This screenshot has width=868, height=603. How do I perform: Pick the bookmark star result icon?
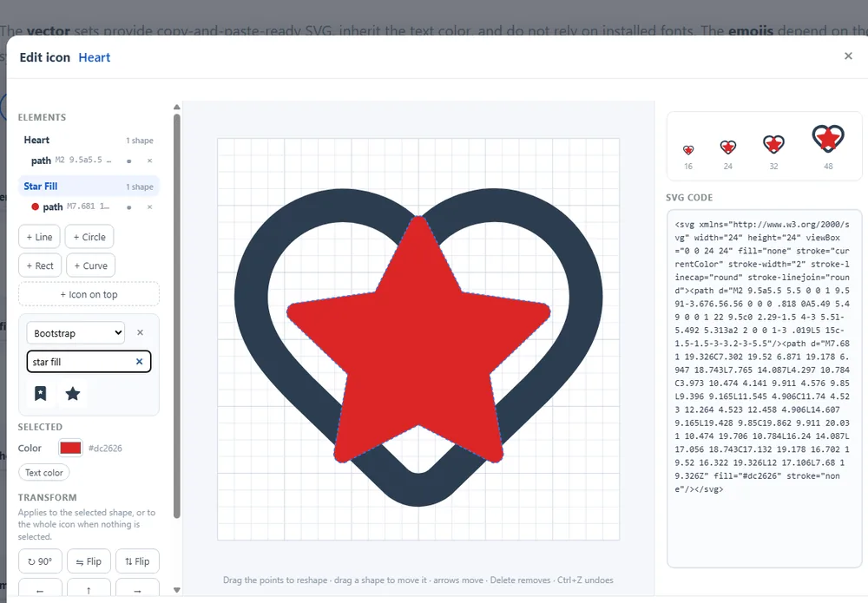click(x=41, y=393)
